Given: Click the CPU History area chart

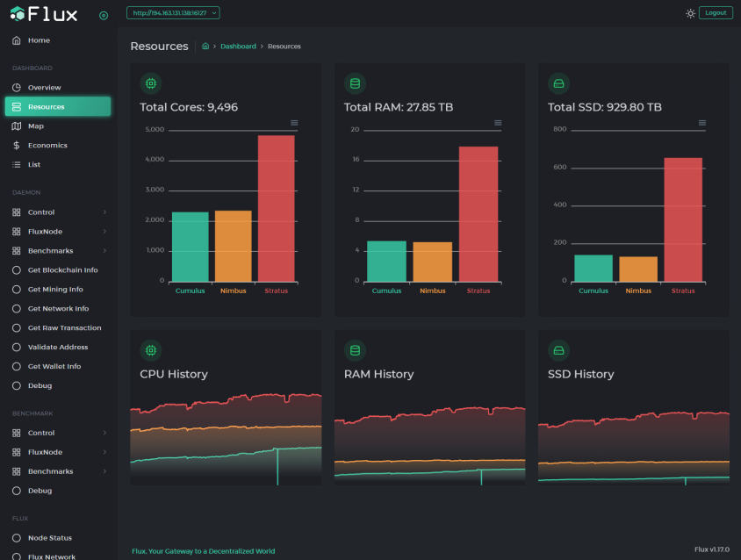Looking at the screenshot, I should (226, 439).
